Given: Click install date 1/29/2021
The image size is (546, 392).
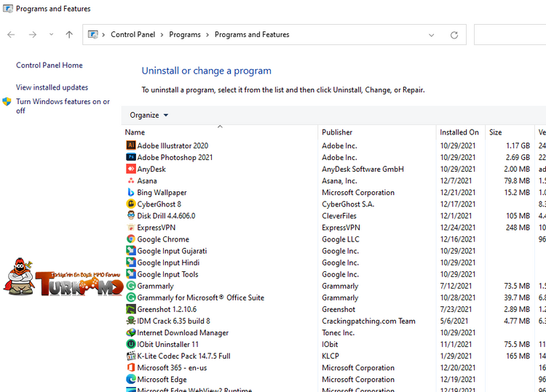Looking at the screenshot, I should click(x=456, y=356).
